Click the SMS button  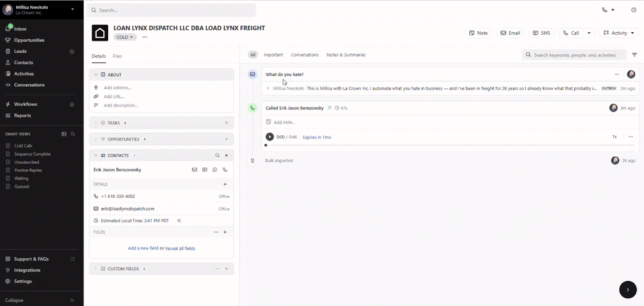click(x=541, y=33)
